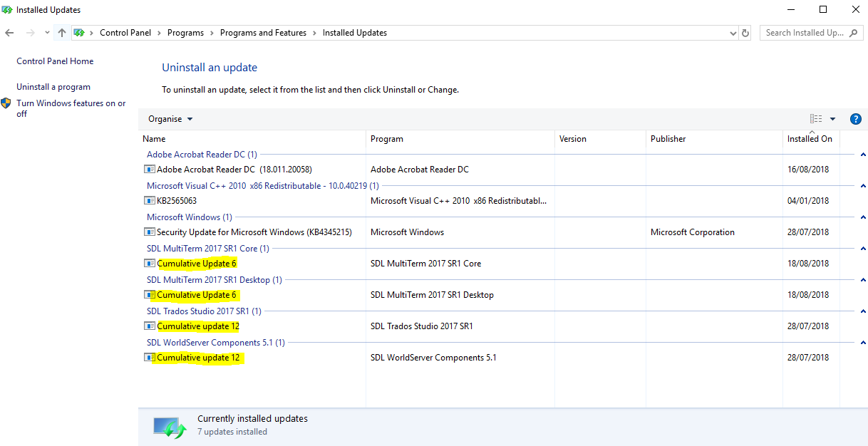Collapse the Microsoft Visual C++ 2010 group
This screenshot has height=446, width=868.
point(863,186)
